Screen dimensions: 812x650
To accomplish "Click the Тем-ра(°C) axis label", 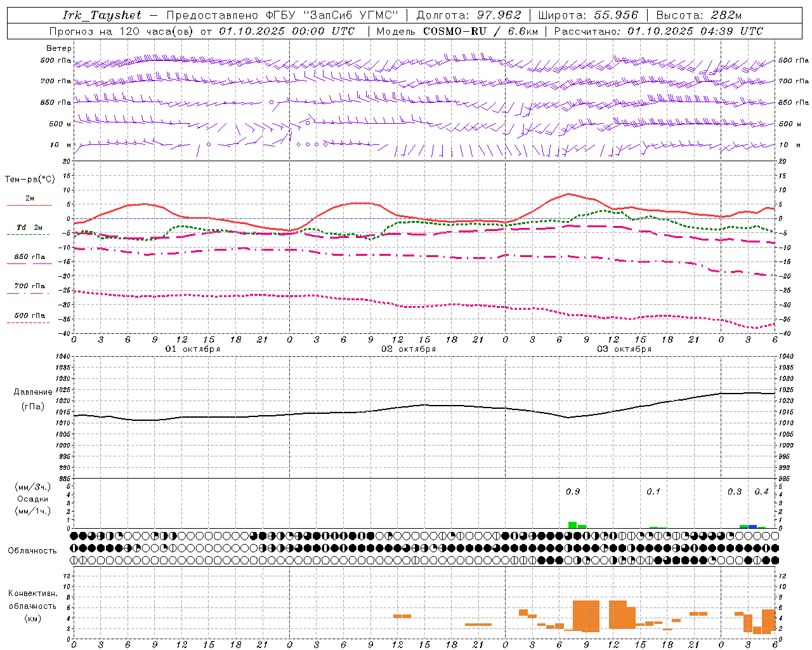I will (x=30, y=180).
